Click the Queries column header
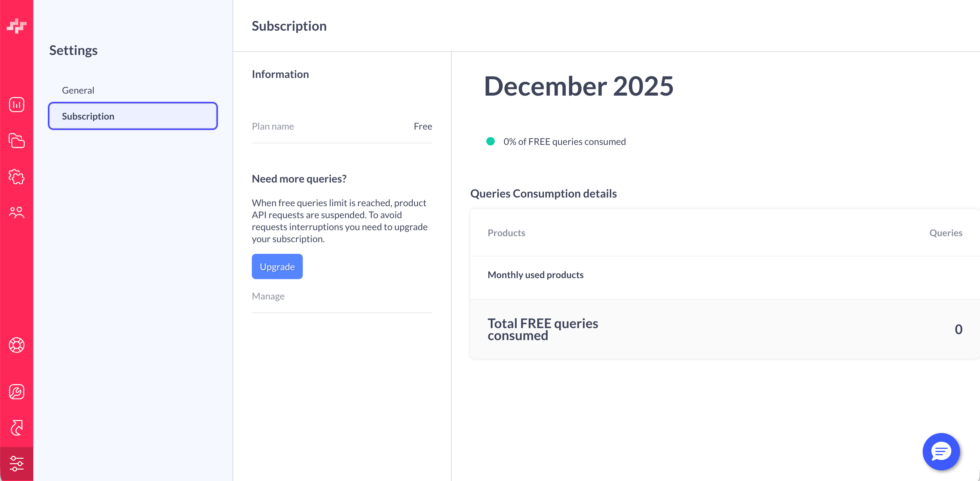980x481 pixels. point(945,233)
